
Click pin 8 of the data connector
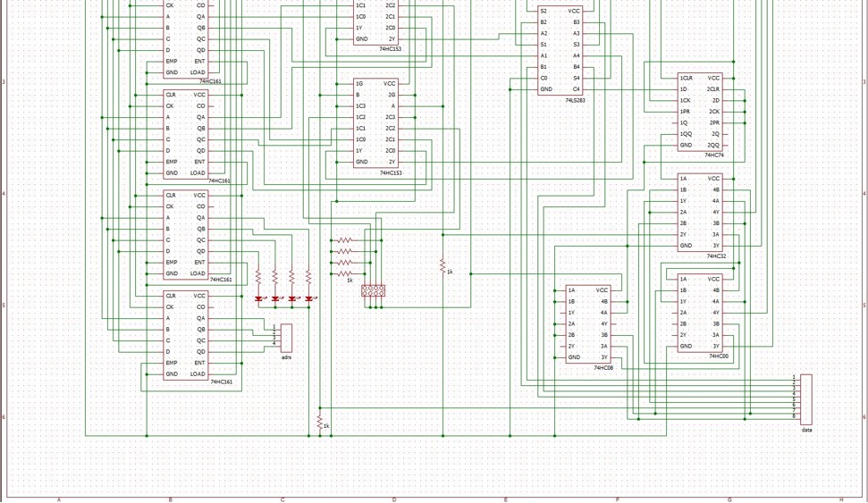(794, 416)
